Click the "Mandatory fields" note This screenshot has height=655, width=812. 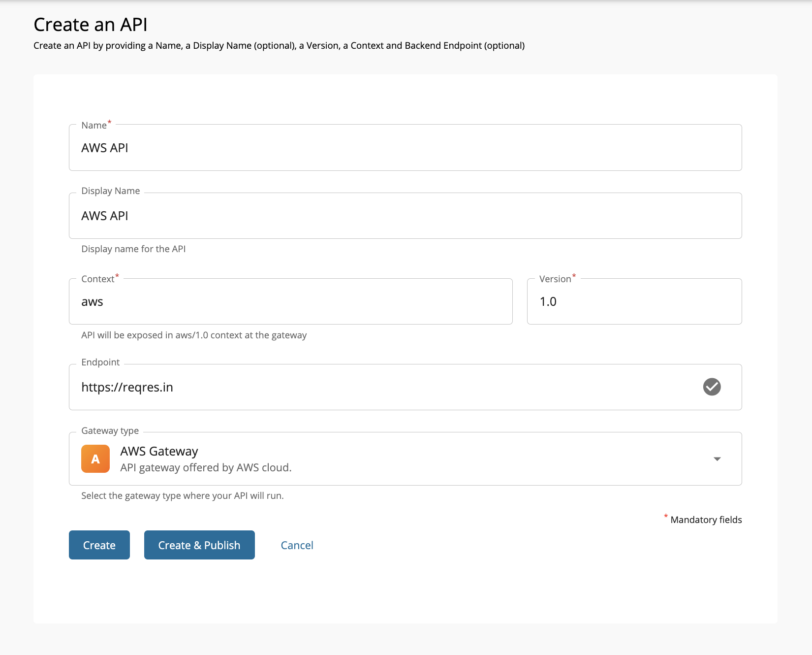click(x=706, y=520)
